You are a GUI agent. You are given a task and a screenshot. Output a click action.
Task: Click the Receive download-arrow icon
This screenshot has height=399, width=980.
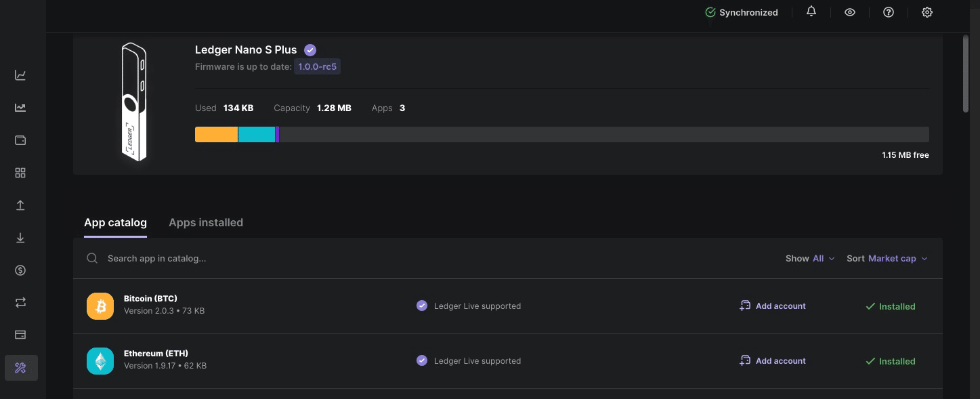20,238
